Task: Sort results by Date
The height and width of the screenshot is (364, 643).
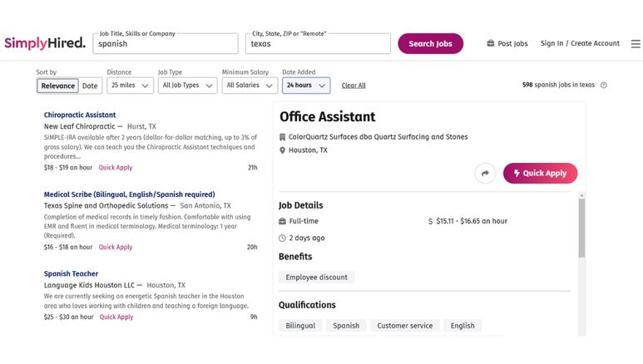Action: click(x=90, y=86)
